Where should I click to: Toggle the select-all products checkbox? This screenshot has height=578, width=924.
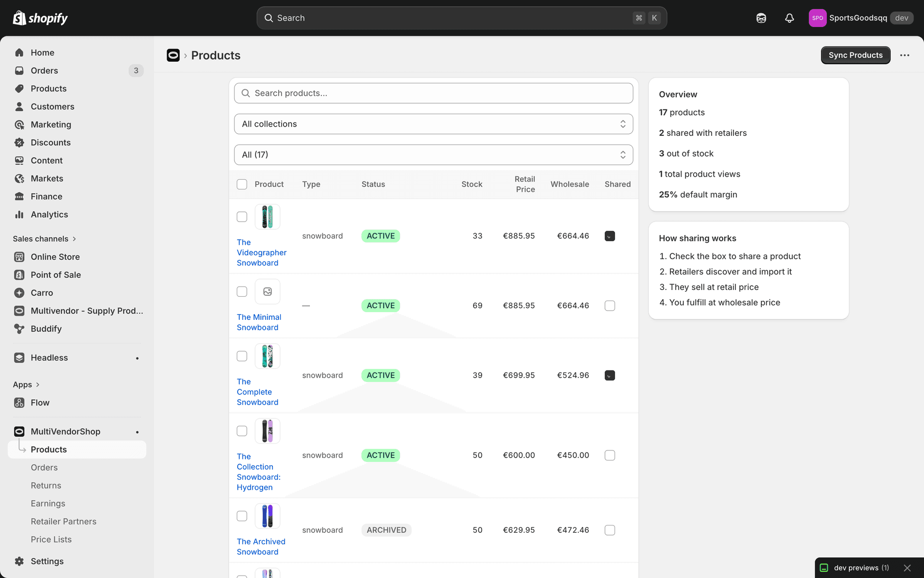pos(242,184)
